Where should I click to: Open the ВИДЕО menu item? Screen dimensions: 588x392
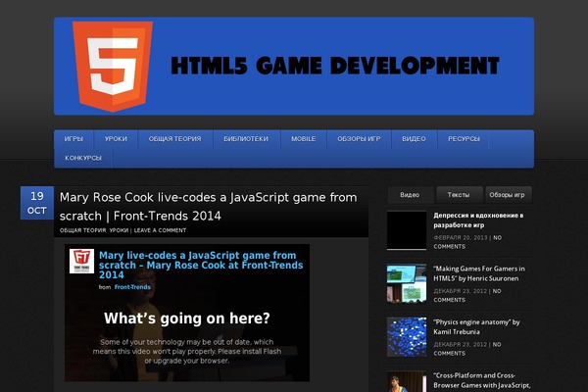click(x=414, y=139)
